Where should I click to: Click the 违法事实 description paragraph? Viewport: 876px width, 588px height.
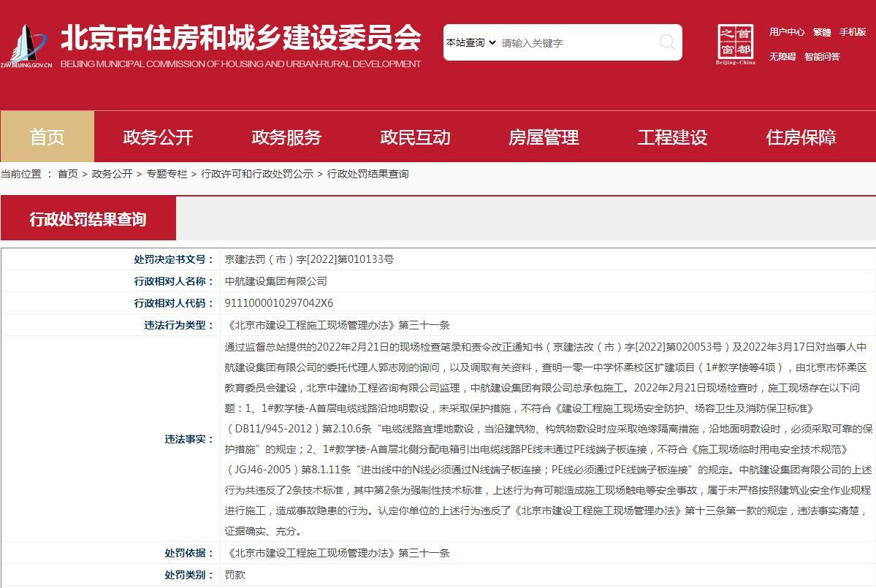point(548,439)
